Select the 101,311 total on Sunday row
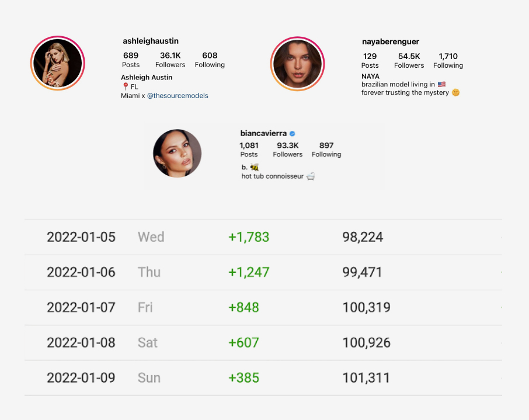This screenshot has width=529, height=420. point(366,377)
